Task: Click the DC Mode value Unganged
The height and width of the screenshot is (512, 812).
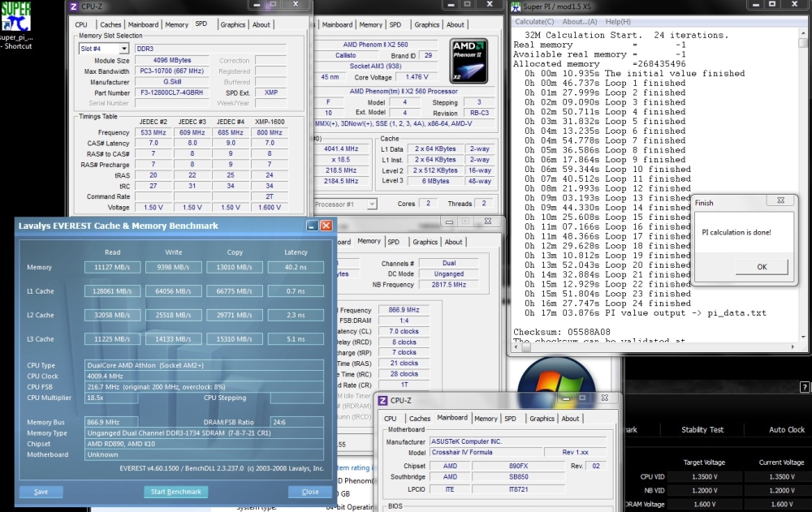Action: (449, 274)
